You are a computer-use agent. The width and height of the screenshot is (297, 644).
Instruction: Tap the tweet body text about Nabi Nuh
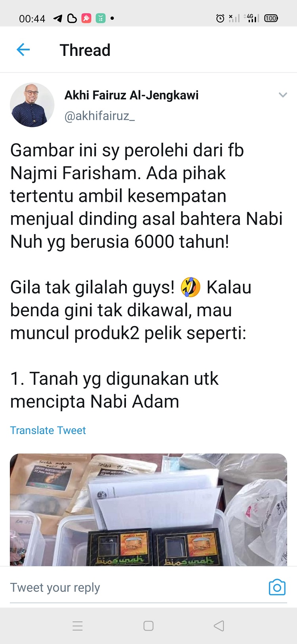tap(147, 196)
